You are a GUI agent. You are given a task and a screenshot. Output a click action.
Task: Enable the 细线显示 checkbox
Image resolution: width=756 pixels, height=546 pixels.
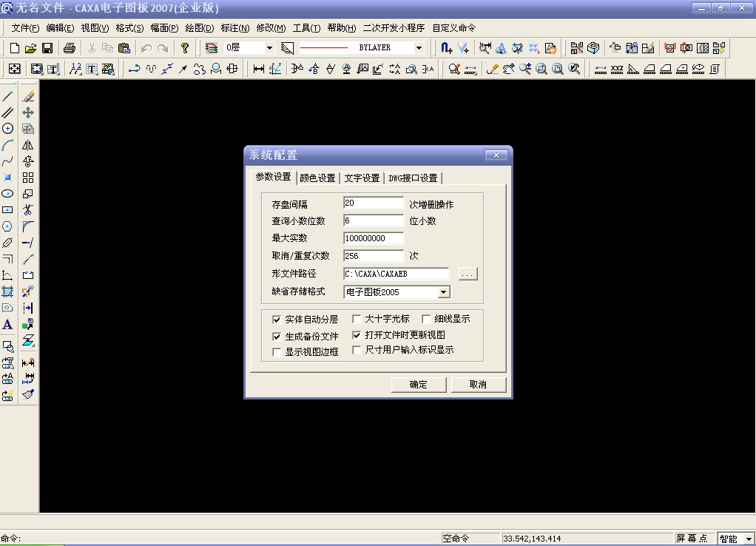pyautogui.click(x=426, y=319)
